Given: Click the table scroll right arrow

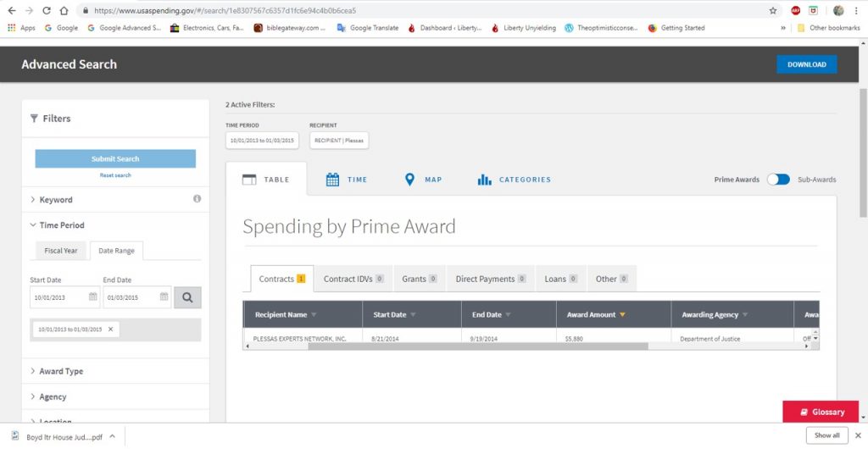Looking at the screenshot, I should [807, 346].
